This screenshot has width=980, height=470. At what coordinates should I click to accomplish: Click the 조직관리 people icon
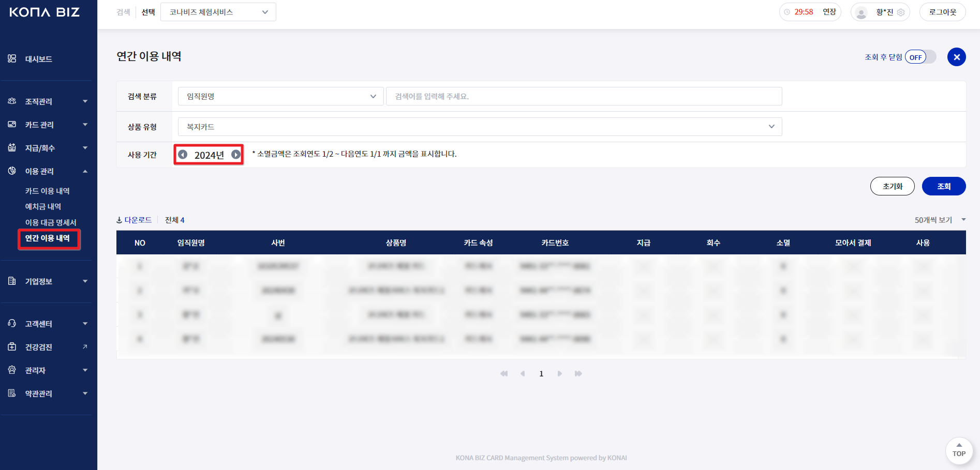pyautogui.click(x=12, y=101)
